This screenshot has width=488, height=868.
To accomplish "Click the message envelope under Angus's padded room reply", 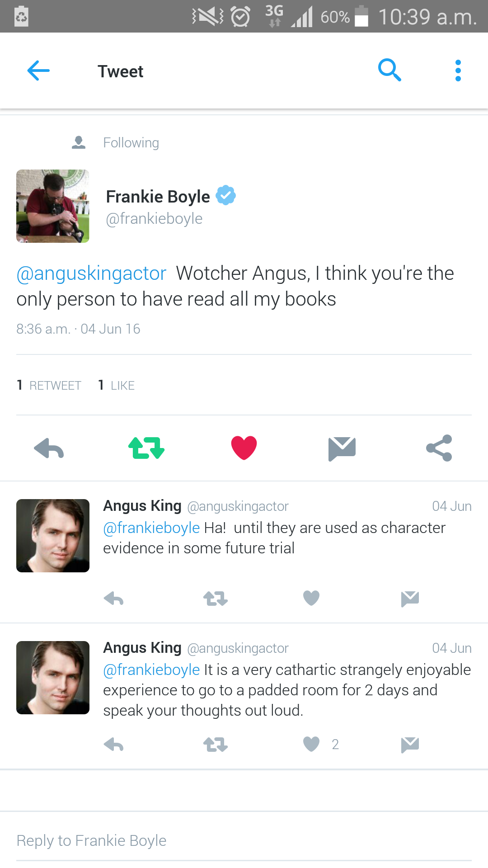I will (409, 745).
